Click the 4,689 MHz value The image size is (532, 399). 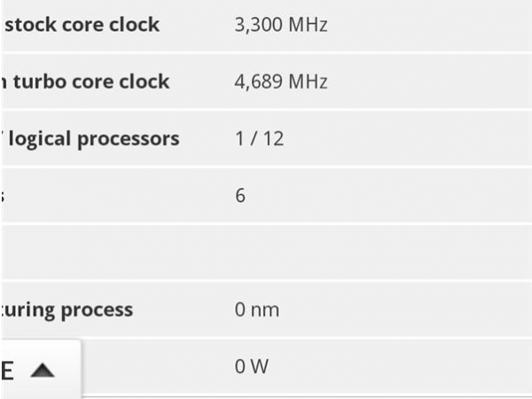tap(281, 82)
